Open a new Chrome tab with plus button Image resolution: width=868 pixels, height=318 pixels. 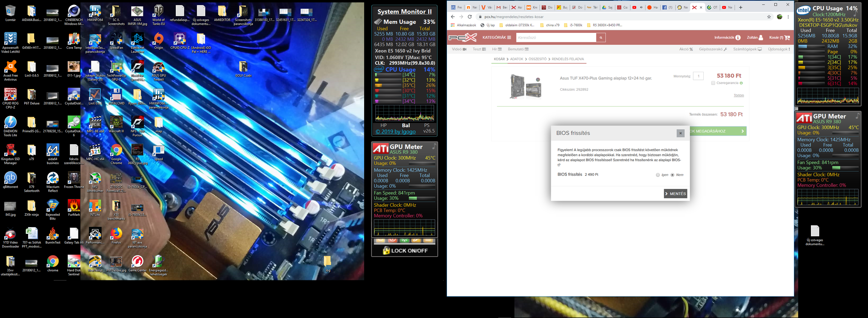[x=740, y=7]
